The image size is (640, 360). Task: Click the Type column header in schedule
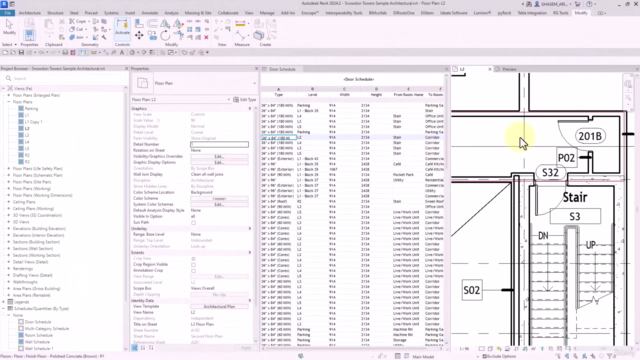278,95
